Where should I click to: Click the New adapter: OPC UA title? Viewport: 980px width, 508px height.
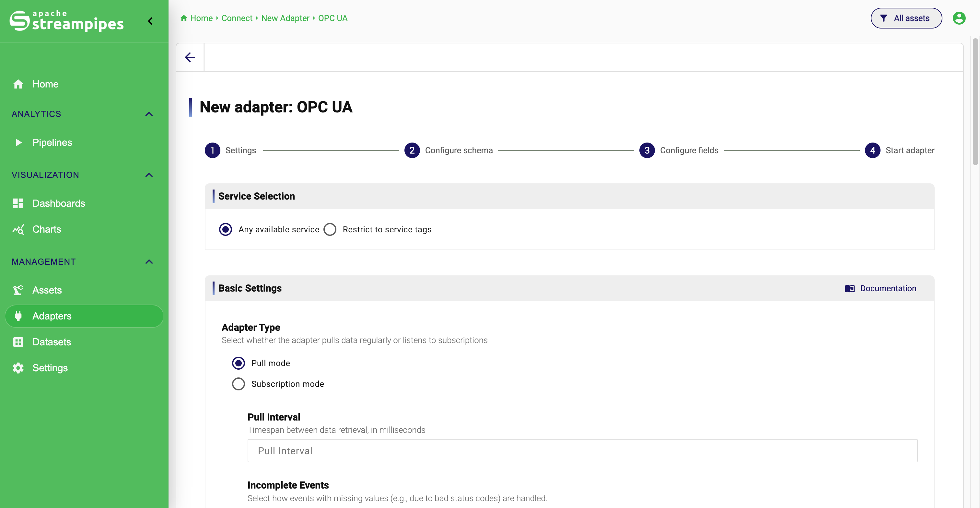coord(276,107)
